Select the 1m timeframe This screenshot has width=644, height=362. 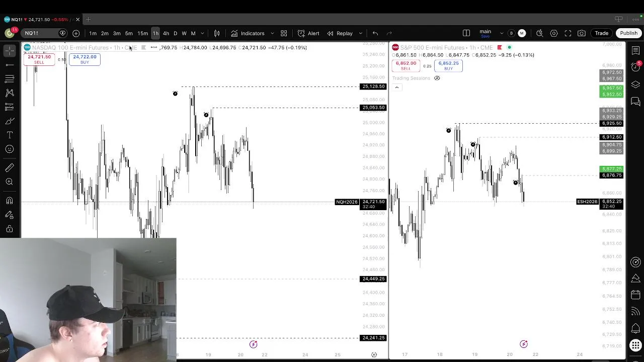coord(93,34)
